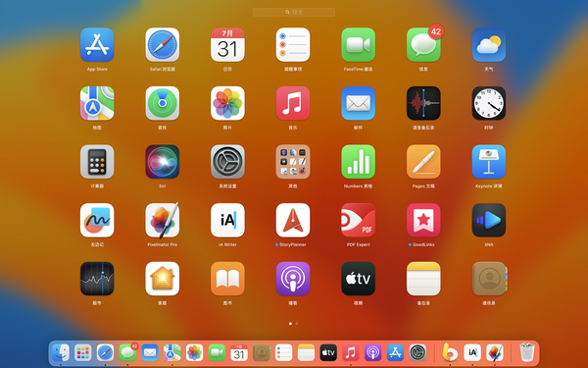
Task: Open iA Writer from the Launchpad grid
Action: coord(227,221)
